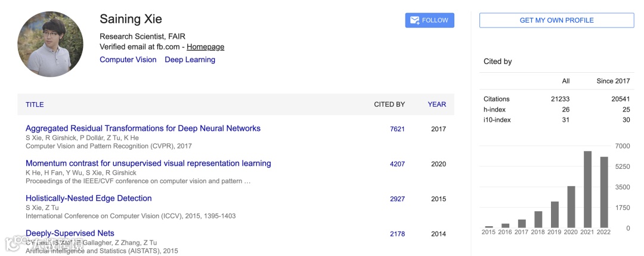Click the Get My Own Profile button
The height and width of the screenshot is (256, 644).
point(556,20)
